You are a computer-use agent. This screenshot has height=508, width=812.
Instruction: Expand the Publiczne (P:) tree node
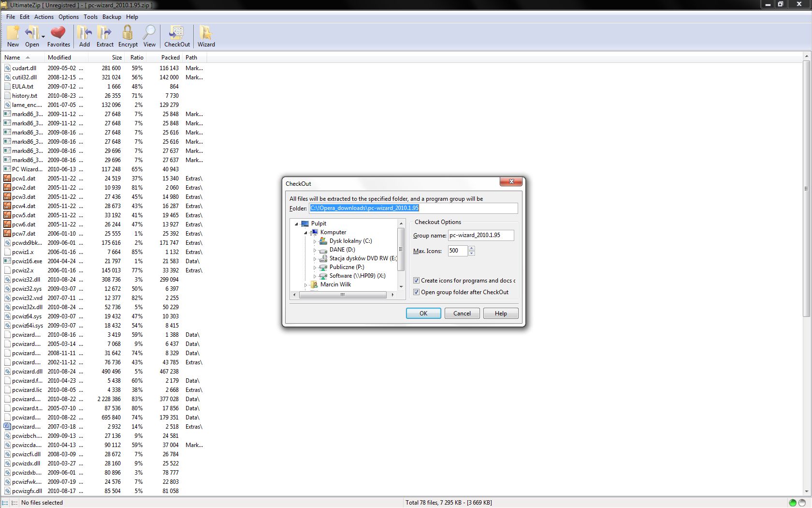click(x=315, y=268)
